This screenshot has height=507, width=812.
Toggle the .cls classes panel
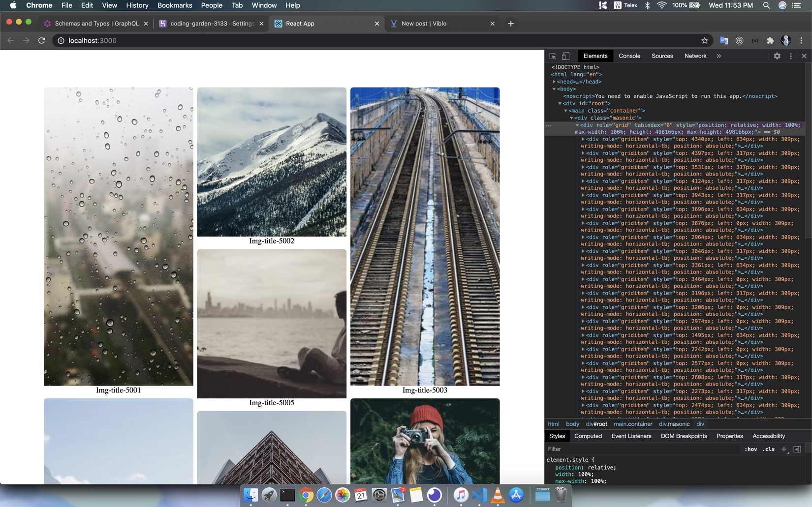(768, 449)
